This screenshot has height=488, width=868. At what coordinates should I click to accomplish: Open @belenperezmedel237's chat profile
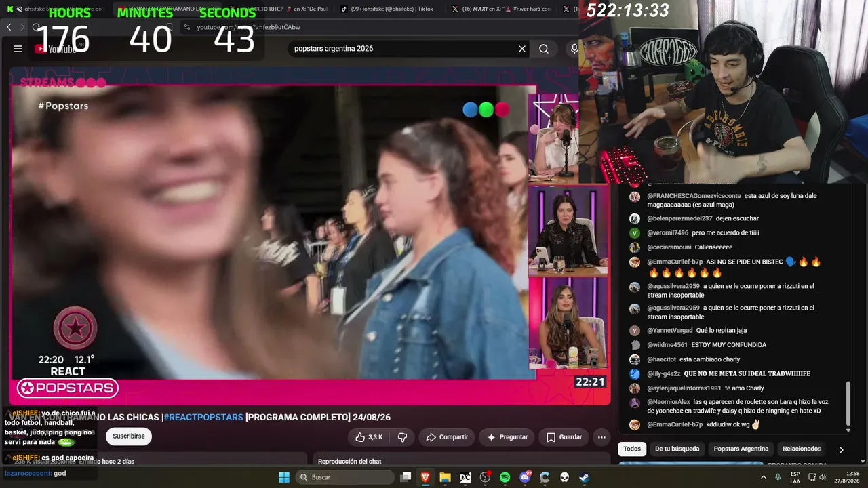679,218
